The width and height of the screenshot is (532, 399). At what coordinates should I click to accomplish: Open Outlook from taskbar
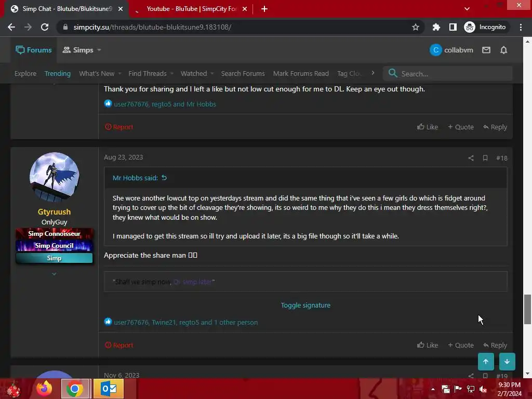[x=109, y=389]
